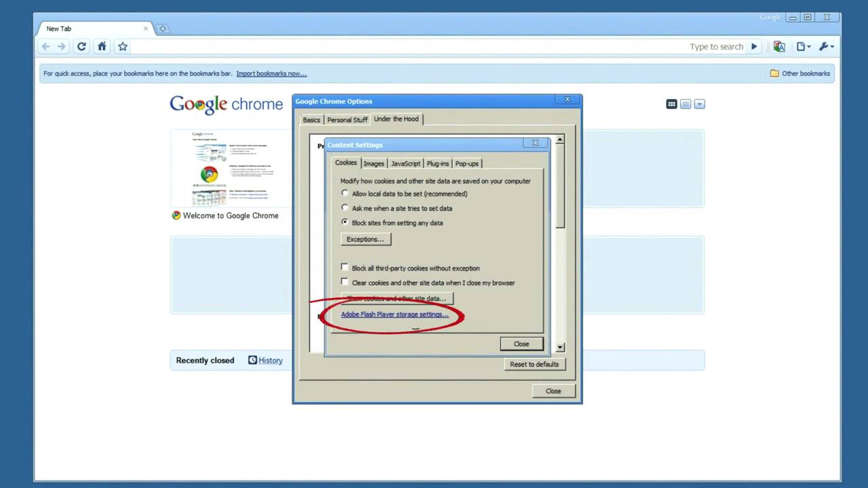This screenshot has height=488, width=868.
Task: Select Allow local data to be set
Action: tap(345, 193)
